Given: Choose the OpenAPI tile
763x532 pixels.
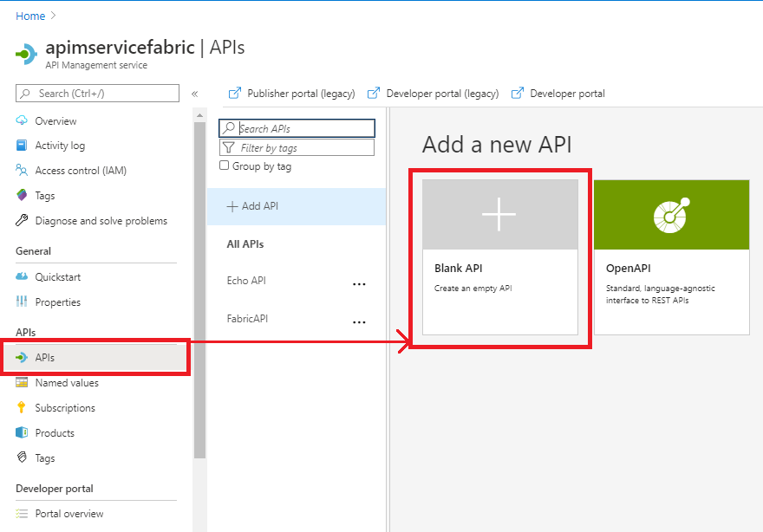Looking at the screenshot, I should coord(671,257).
